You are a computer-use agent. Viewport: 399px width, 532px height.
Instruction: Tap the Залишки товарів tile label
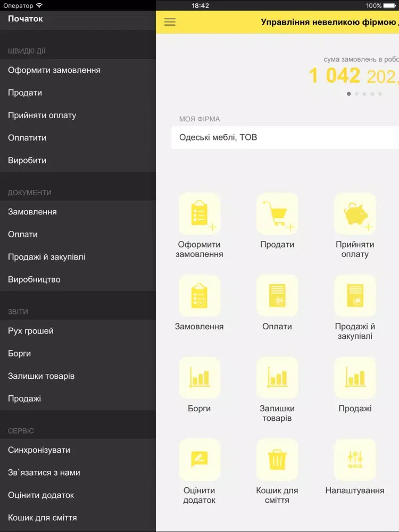[x=277, y=413]
